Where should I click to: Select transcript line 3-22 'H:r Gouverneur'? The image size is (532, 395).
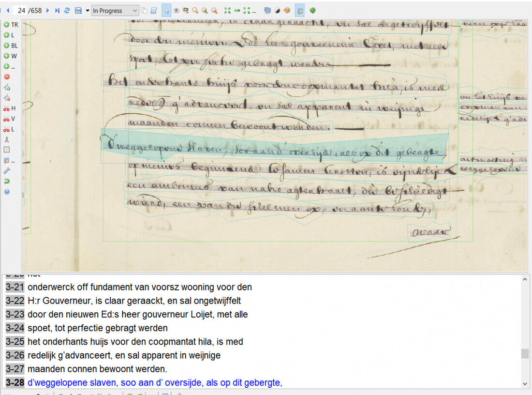(x=134, y=301)
